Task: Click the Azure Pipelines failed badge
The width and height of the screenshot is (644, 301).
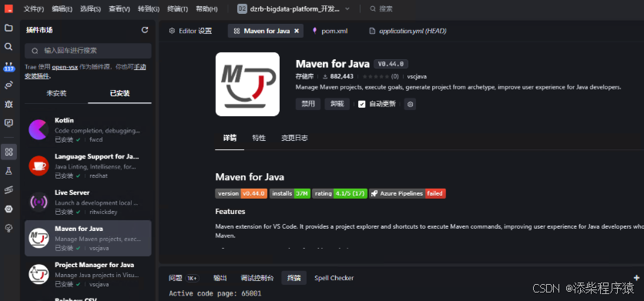Action: coord(408,193)
